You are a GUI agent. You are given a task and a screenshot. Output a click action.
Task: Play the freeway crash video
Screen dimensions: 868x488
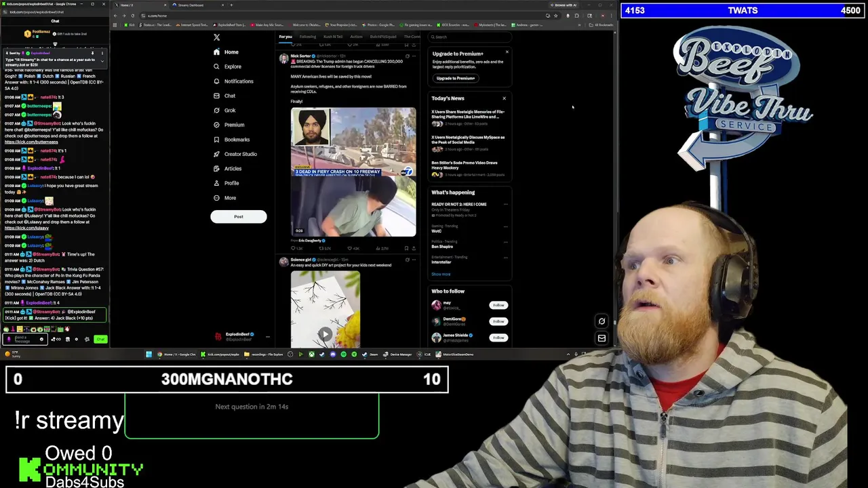coord(353,172)
